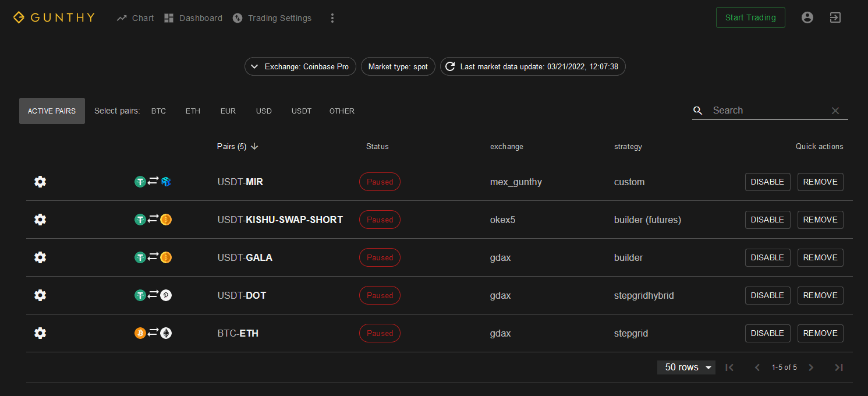This screenshot has width=868, height=396.
Task: Click the Gunthy logo
Action: click(x=54, y=17)
